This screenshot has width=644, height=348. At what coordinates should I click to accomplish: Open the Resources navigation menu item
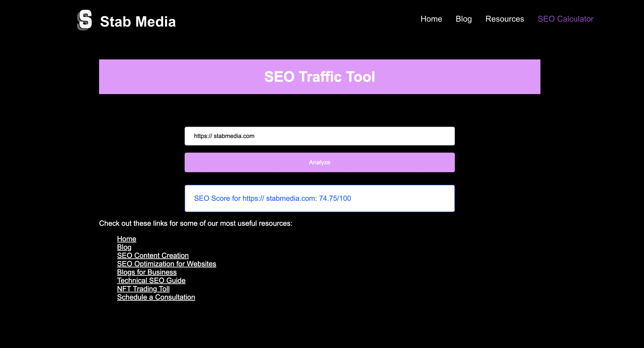504,19
